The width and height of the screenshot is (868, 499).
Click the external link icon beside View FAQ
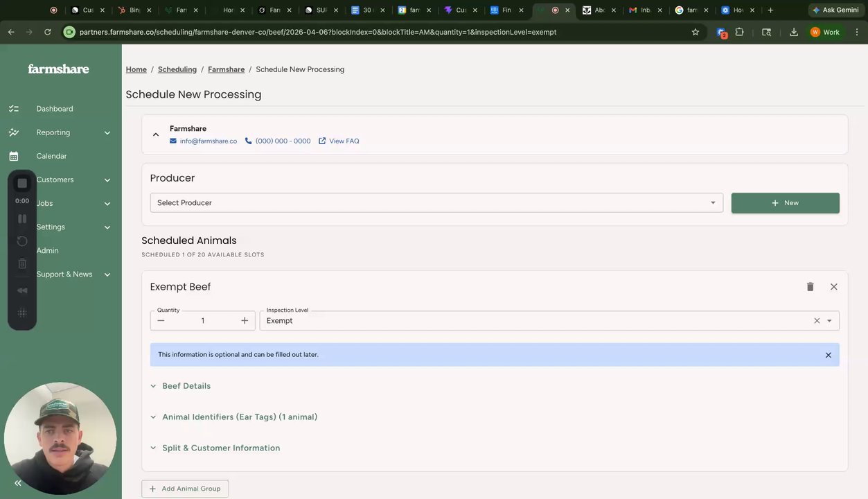[322, 141]
